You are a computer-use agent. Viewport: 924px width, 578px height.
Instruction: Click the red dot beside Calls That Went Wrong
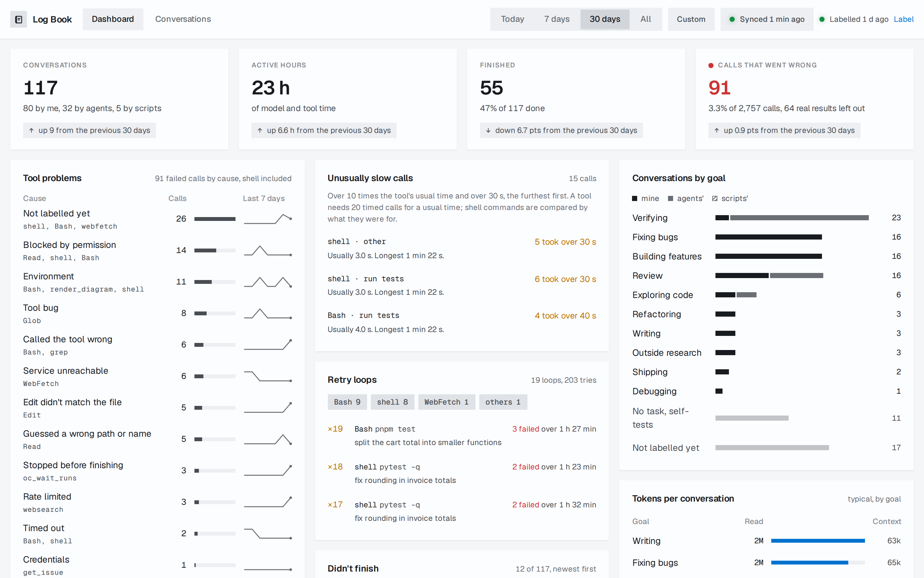click(x=711, y=66)
